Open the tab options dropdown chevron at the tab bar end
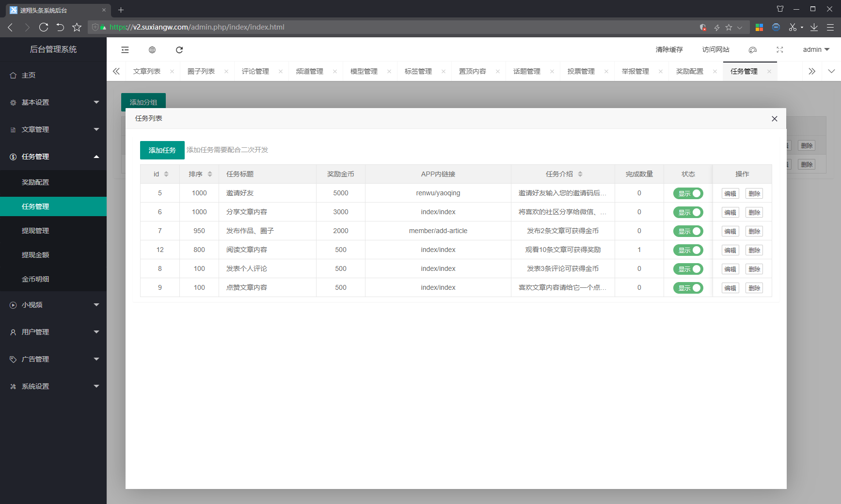The width and height of the screenshot is (841, 504). pos(831,71)
